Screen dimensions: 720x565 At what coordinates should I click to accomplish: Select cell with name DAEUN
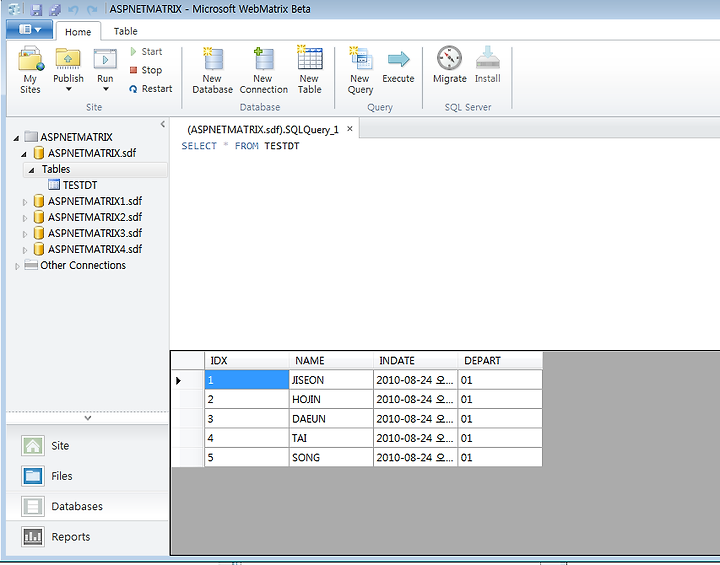click(331, 419)
